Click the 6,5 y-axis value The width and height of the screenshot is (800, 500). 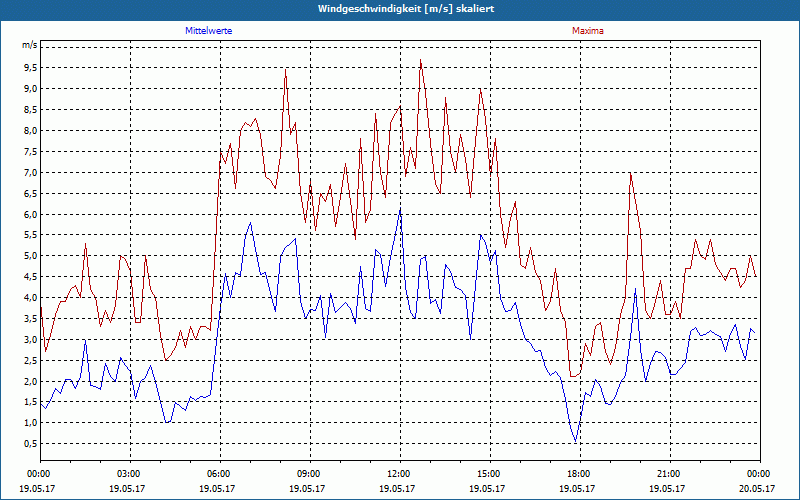tap(31, 193)
